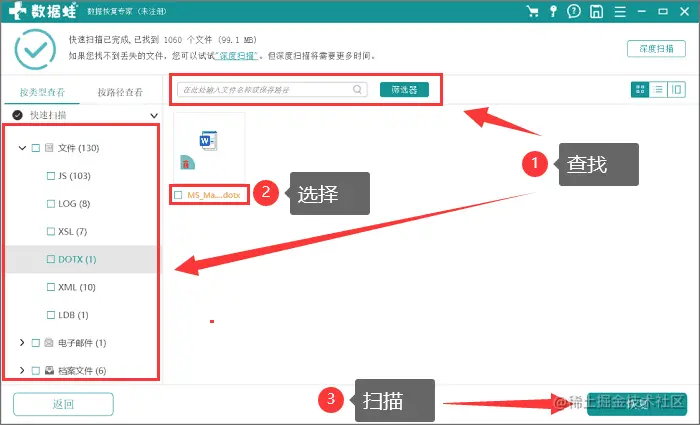Tick the XSL (7) checkbox
The height and width of the screenshot is (425, 700).
[x=51, y=231]
